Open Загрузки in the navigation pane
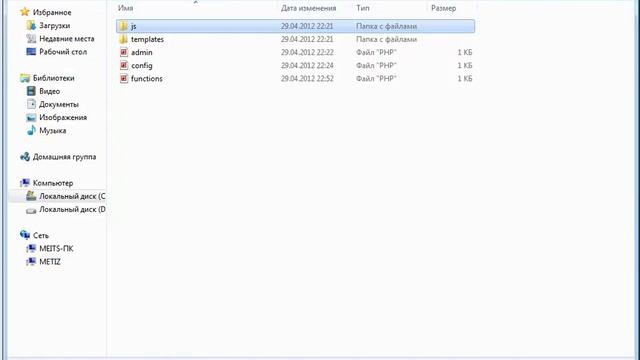Image resolution: width=640 pixels, height=360 pixels. [x=54, y=25]
